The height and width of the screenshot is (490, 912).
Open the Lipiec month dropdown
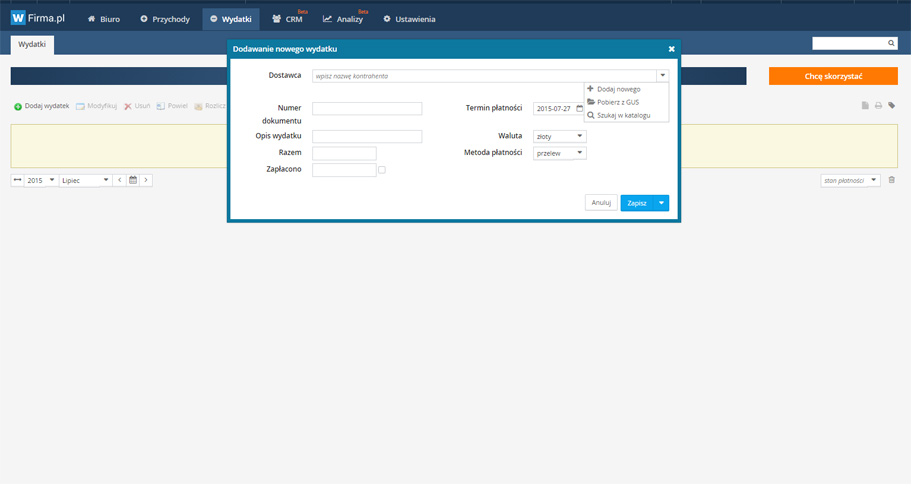pos(85,180)
